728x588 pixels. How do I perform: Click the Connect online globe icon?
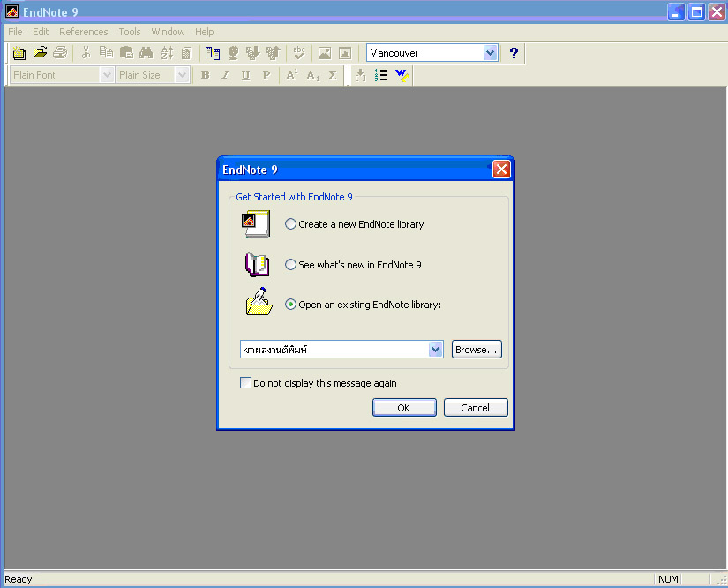click(x=233, y=53)
